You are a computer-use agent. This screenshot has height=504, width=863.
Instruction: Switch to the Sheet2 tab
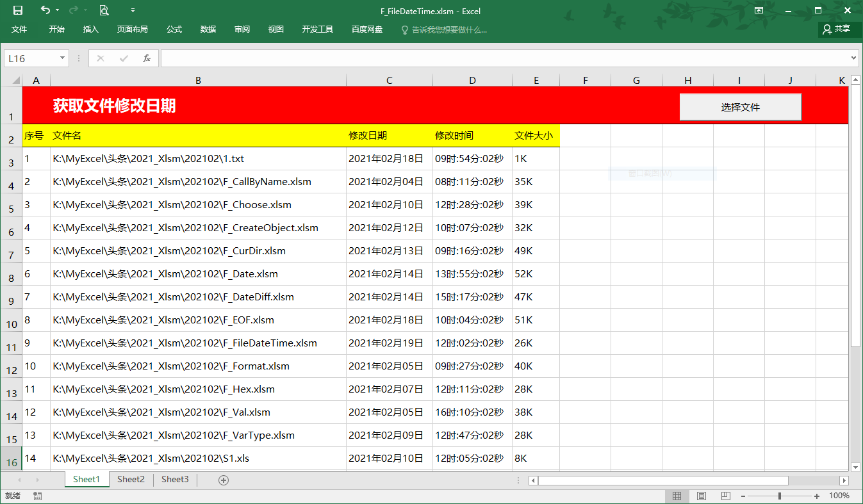[x=131, y=479]
